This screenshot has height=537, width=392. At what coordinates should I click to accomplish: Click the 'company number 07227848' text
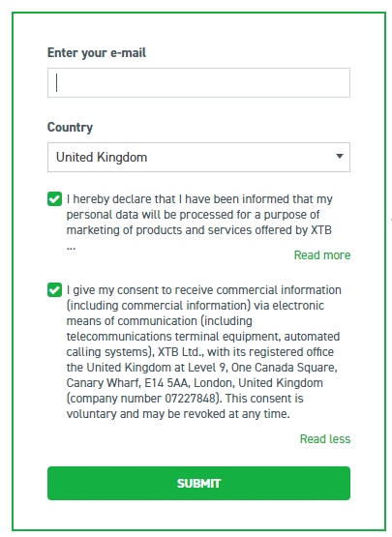pos(144,399)
